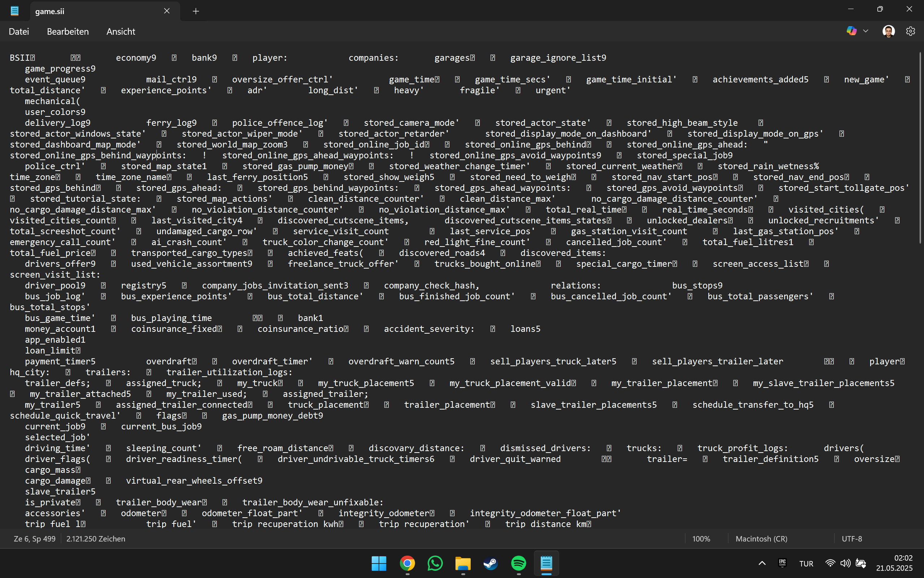
Task: Open Windows Start menu
Action: [x=379, y=563]
